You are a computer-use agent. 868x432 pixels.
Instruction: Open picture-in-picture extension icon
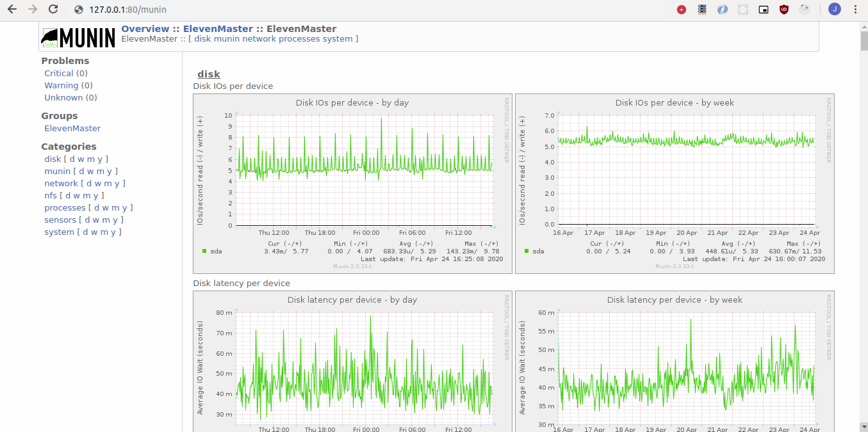click(x=763, y=10)
